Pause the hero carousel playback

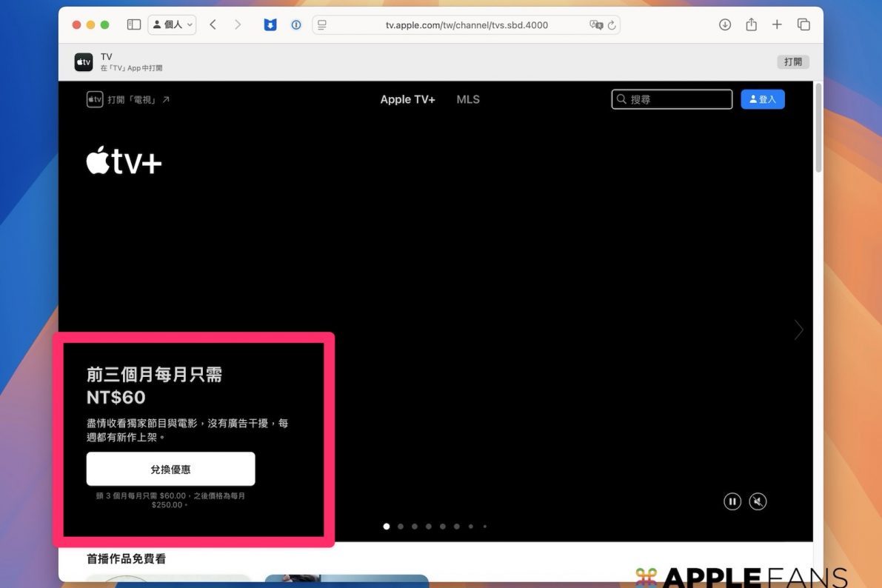click(x=732, y=501)
